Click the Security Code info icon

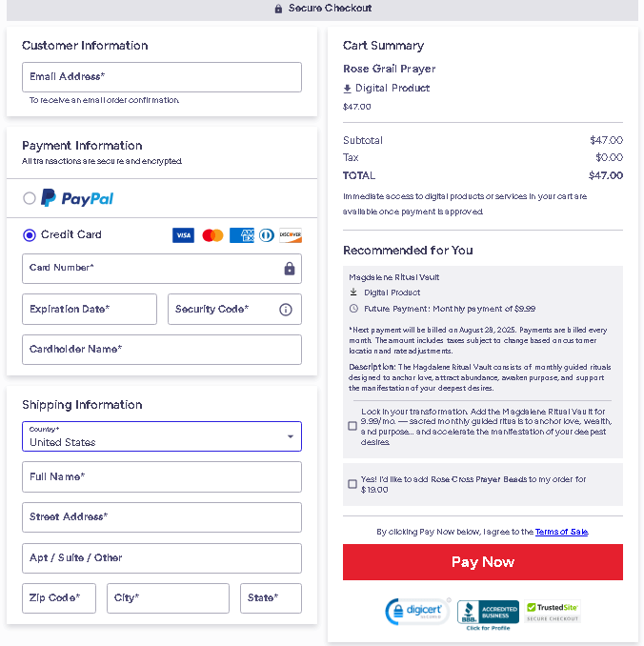click(285, 310)
